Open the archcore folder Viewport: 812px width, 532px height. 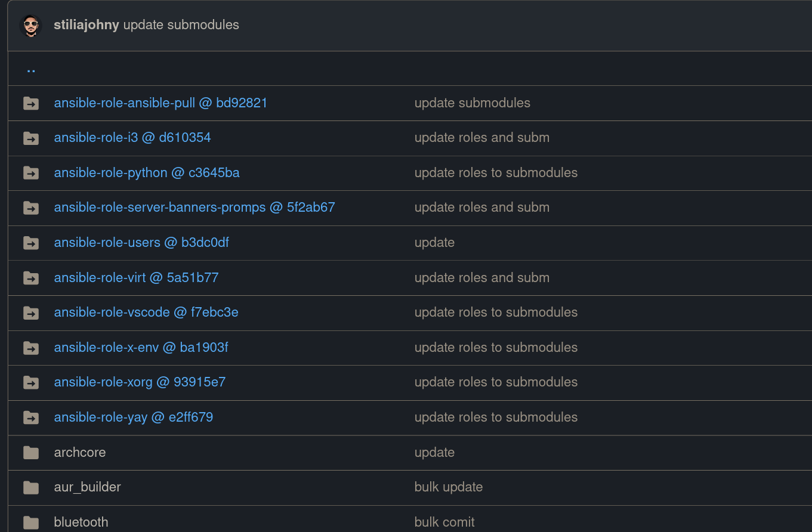pos(80,453)
